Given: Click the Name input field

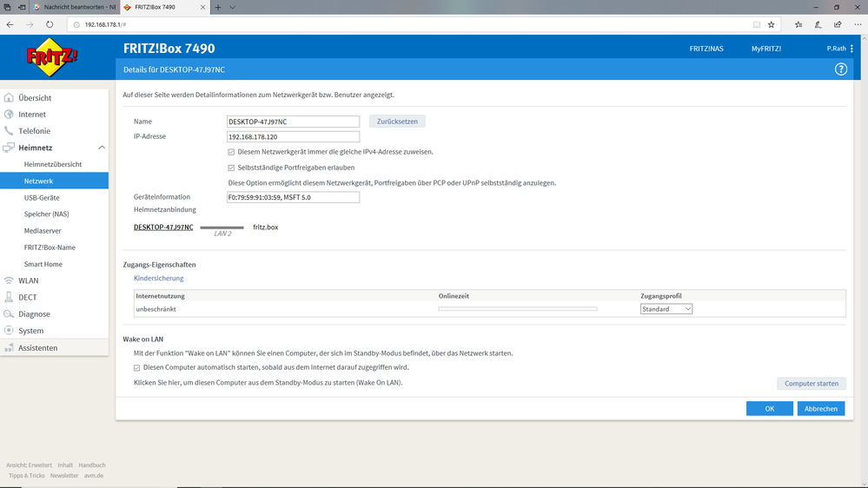Looking at the screenshot, I should click(293, 122).
